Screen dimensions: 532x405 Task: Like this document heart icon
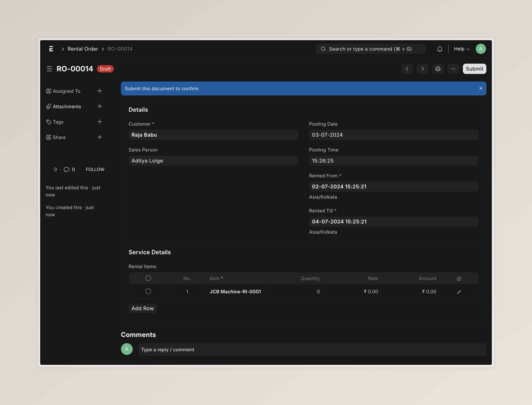point(48,169)
